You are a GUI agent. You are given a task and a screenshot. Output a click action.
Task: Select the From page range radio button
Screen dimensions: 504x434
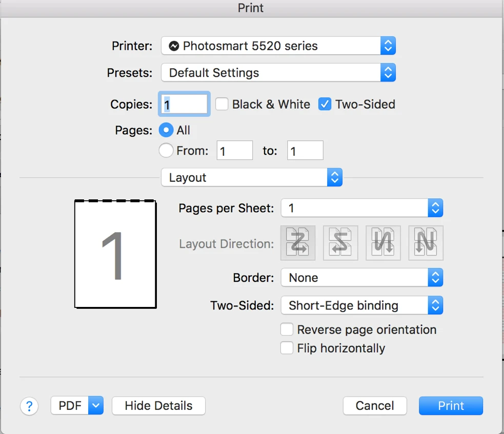pos(166,150)
